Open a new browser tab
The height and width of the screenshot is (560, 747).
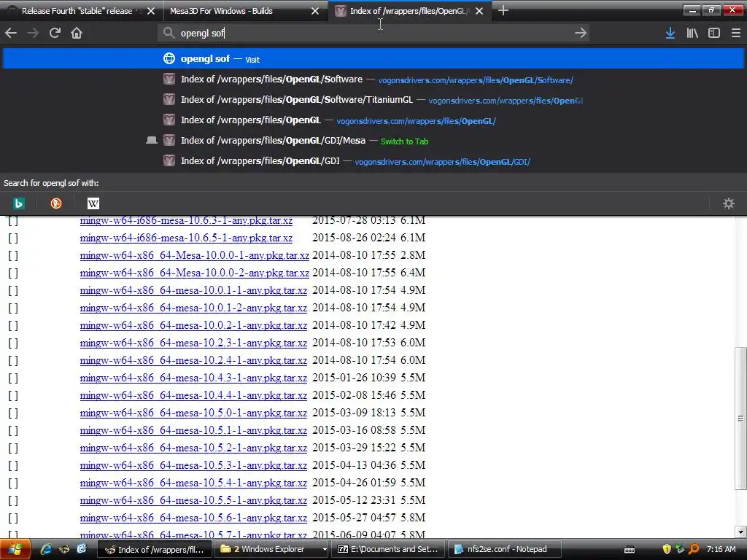503,10
